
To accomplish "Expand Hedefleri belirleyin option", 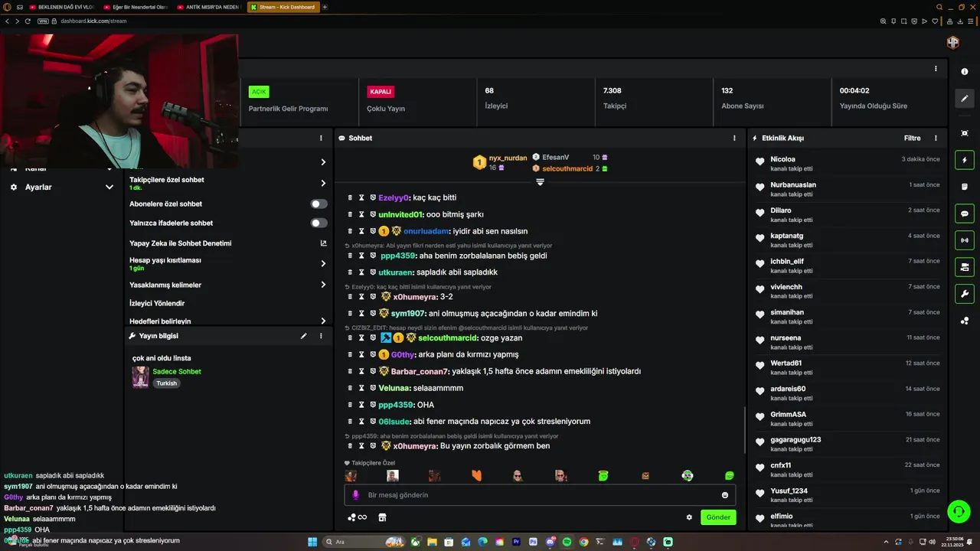I will click(x=323, y=321).
